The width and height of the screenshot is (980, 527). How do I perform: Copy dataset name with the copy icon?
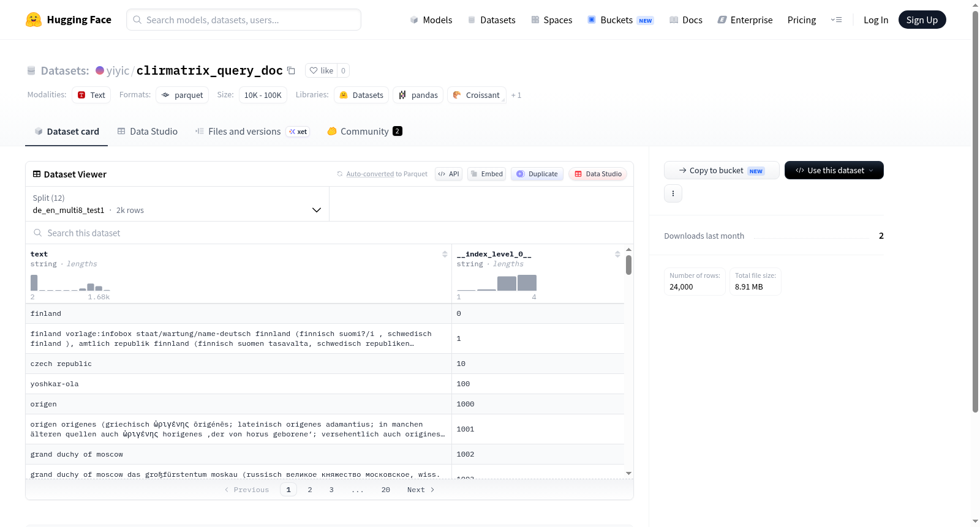click(292, 70)
